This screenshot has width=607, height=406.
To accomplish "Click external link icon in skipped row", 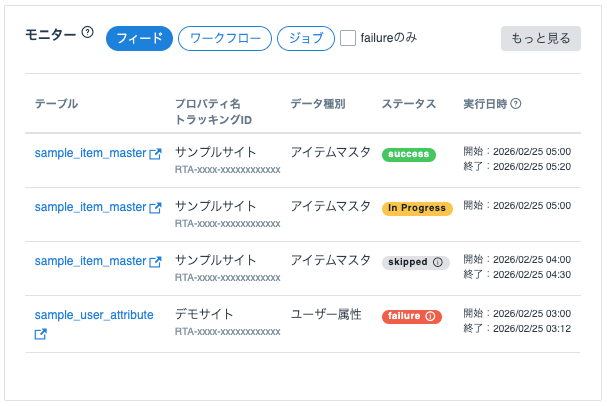I will pyautogui.click(x=155, y=262).
